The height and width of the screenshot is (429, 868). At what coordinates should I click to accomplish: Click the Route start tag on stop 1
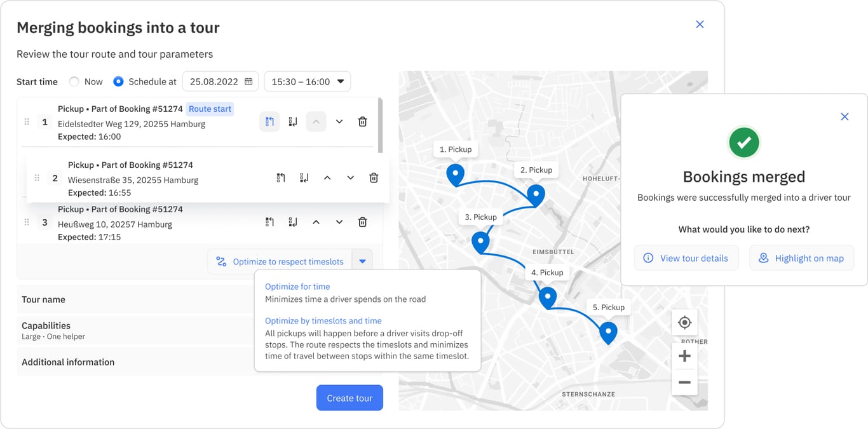click(x=210, y=109)
